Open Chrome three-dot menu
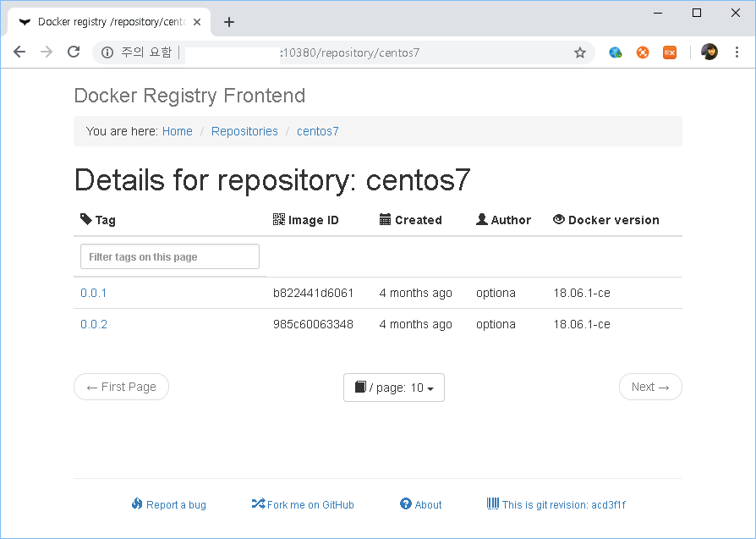 click(737, 52)
